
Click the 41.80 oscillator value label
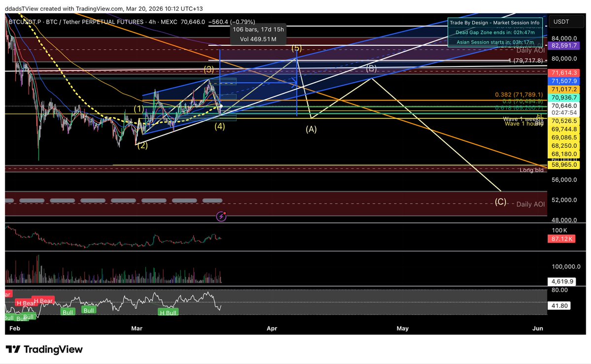coord(559,306)
